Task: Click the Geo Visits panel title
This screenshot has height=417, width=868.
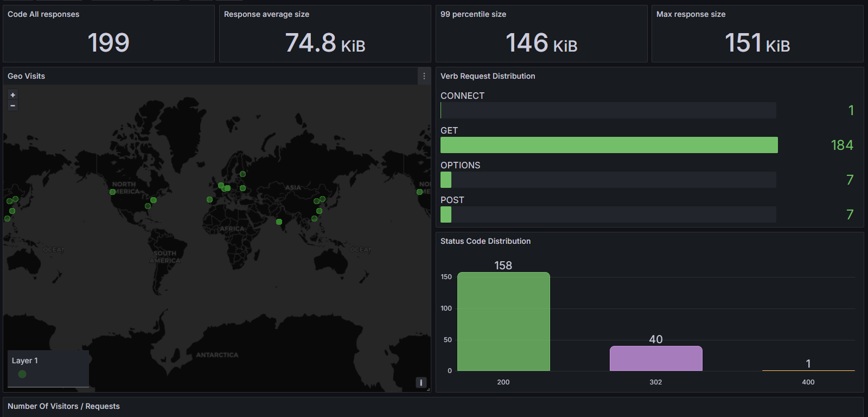Action: [x=26, y=76]
